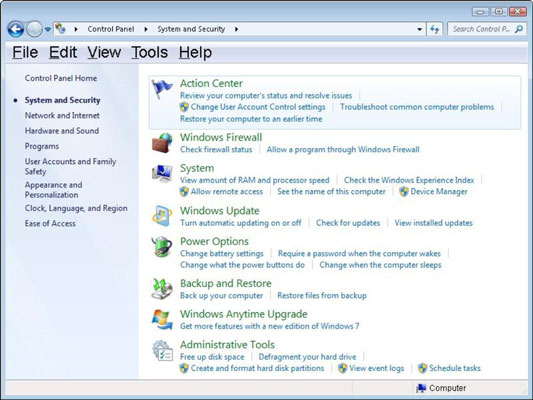Click the search magnifier icon

pos(519,29)
